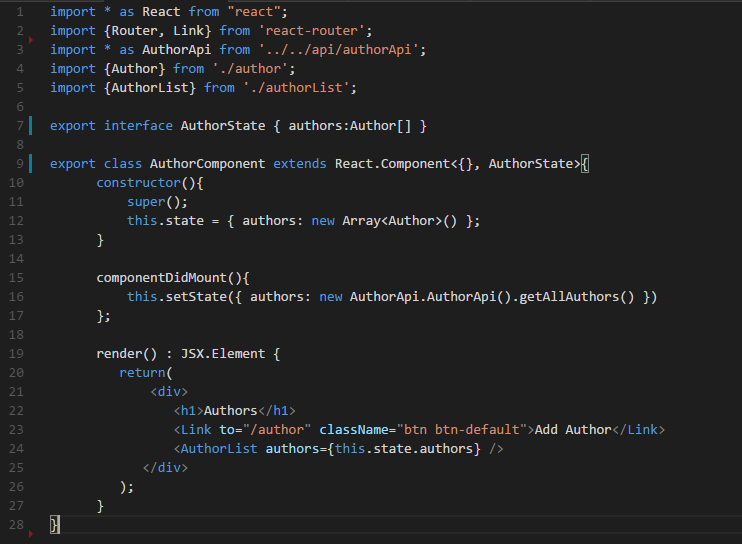Click super() call on line 11
Viewport: 742px width, 544px height.
pos(154,202)
